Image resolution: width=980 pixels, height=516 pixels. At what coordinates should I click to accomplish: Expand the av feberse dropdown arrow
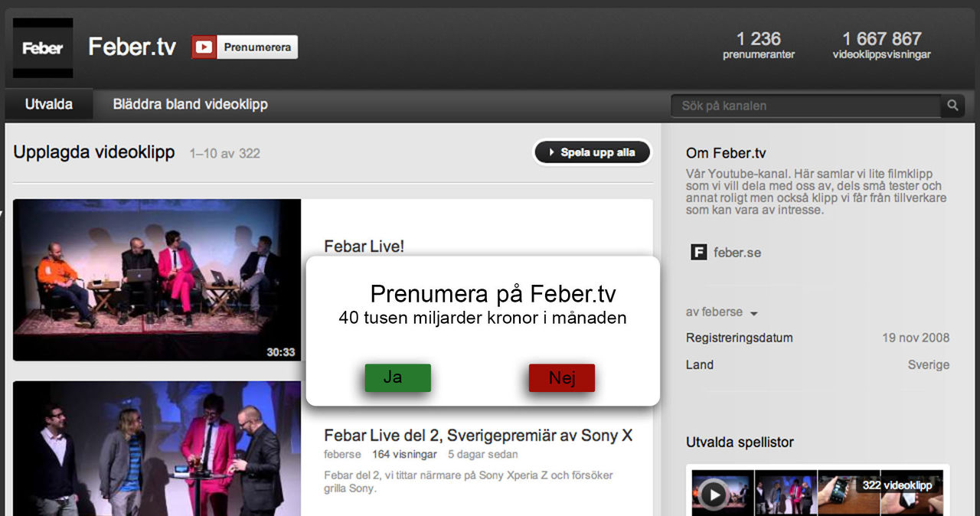coord(754,313)
